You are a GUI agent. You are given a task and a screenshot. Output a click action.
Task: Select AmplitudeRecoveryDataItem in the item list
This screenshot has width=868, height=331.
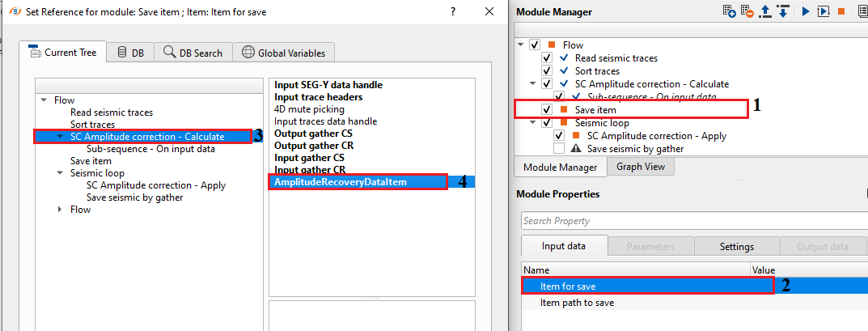(340, 182)
